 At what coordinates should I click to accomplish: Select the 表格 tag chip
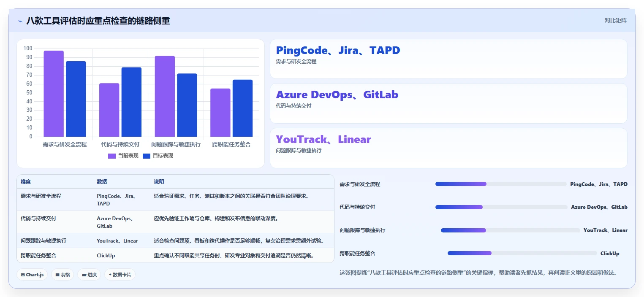(62, 275)
